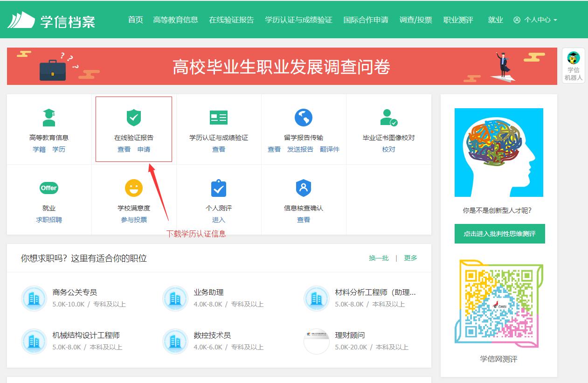Switch to the 职业测评 section
Screen dimensions: 588x383
pos(458,20)
